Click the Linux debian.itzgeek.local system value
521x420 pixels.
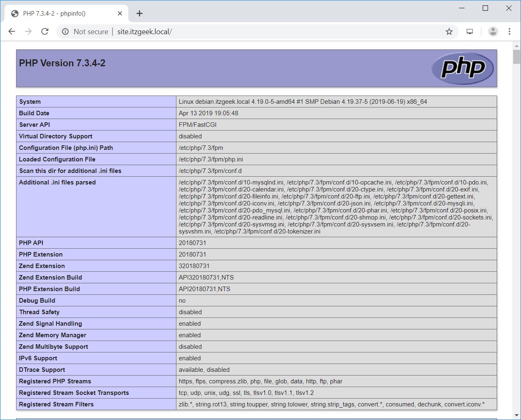point(303,102)
